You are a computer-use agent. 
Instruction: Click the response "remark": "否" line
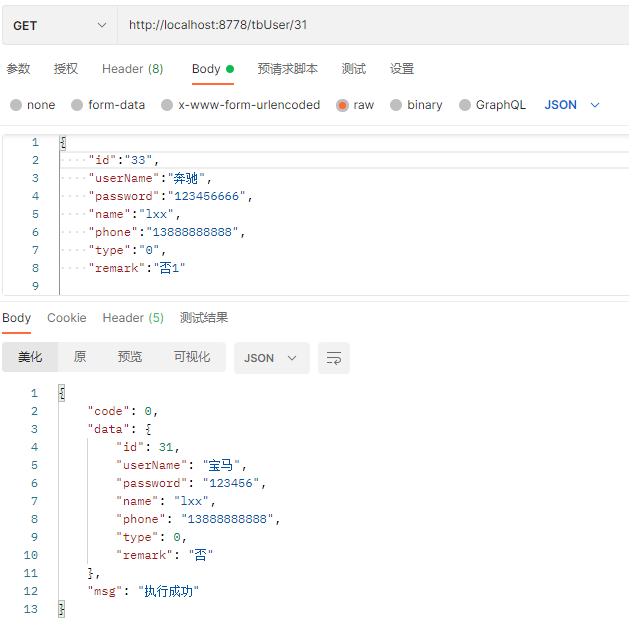(164, 555)
